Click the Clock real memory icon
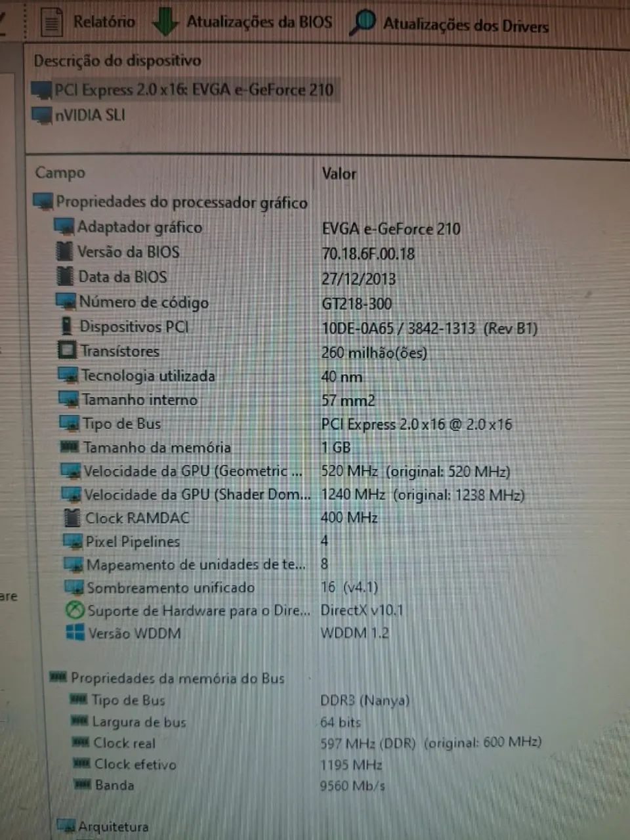 point(81,742)
